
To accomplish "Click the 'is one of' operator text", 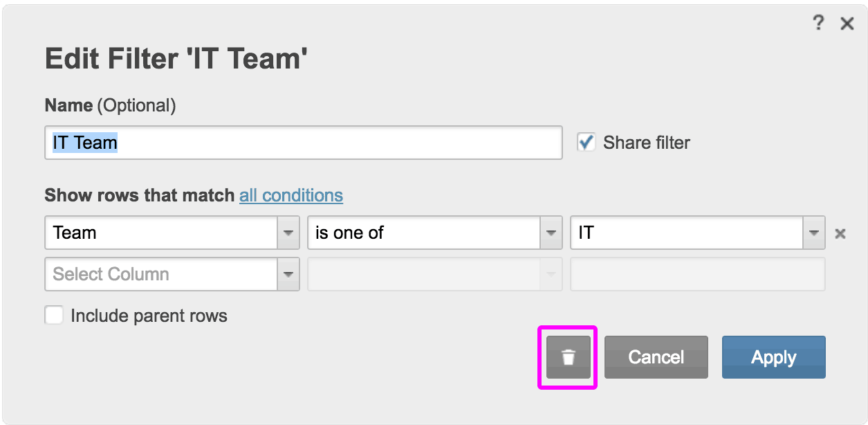I will click(349, 233).
